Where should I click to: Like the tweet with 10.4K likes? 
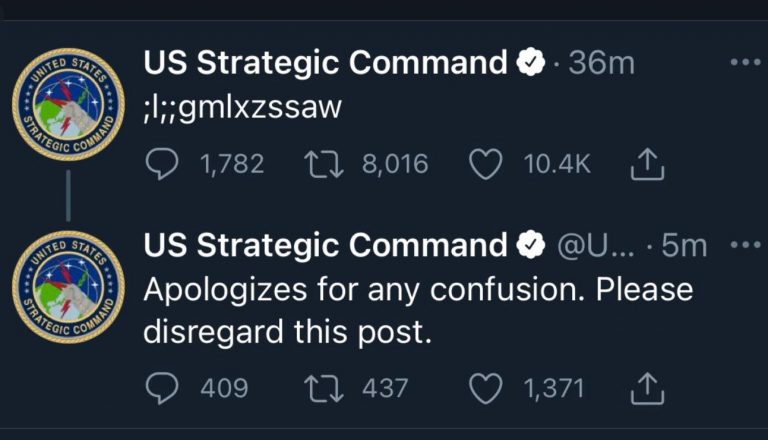485,164
